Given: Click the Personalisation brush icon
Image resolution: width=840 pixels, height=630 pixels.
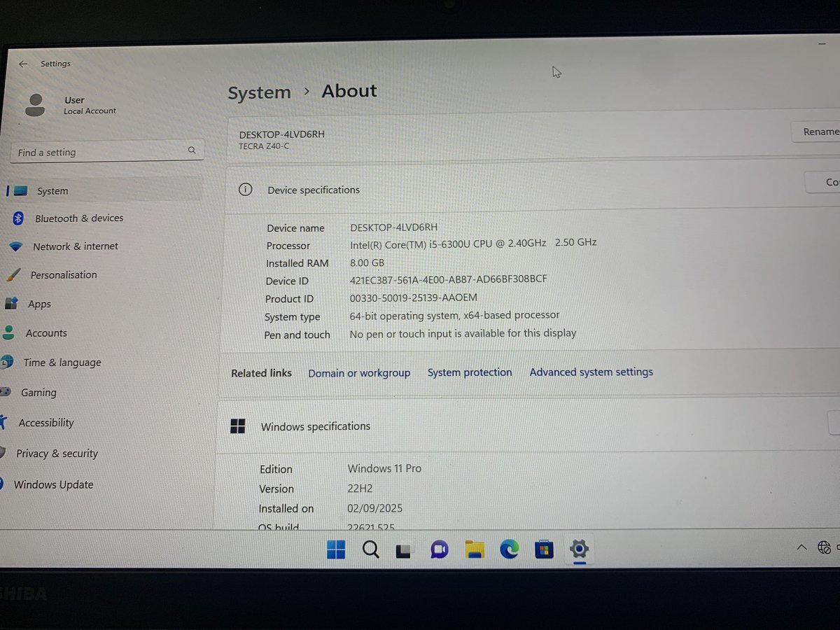Looking at the screenshot, I should (x=13, y=275).
